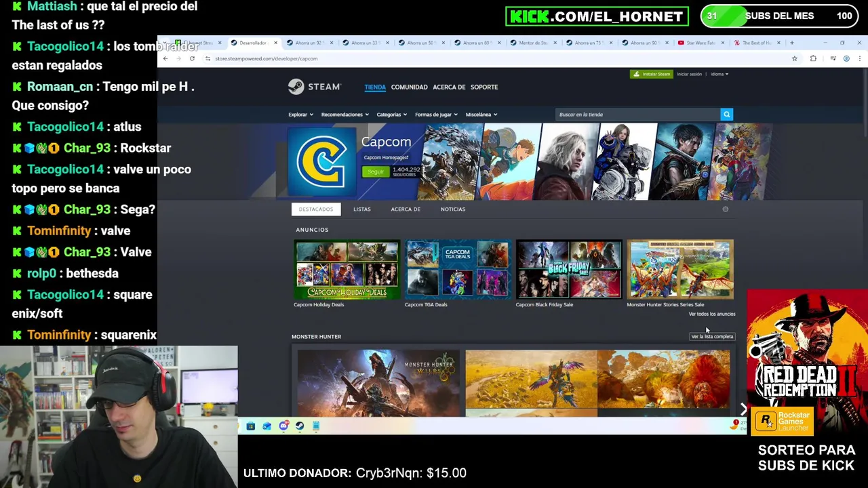Switch to the 'Star Wars' YouTube tab

click(x=702, y=43)
